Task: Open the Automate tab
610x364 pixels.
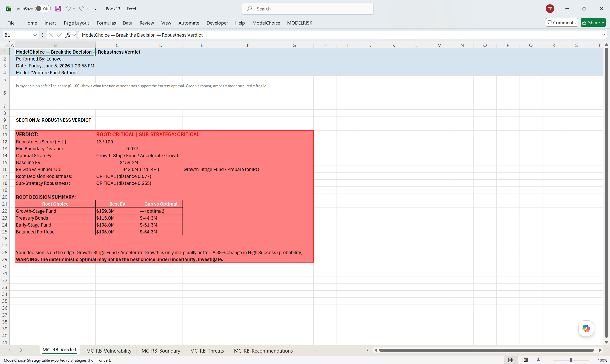Action: click(x=189, y=23)
